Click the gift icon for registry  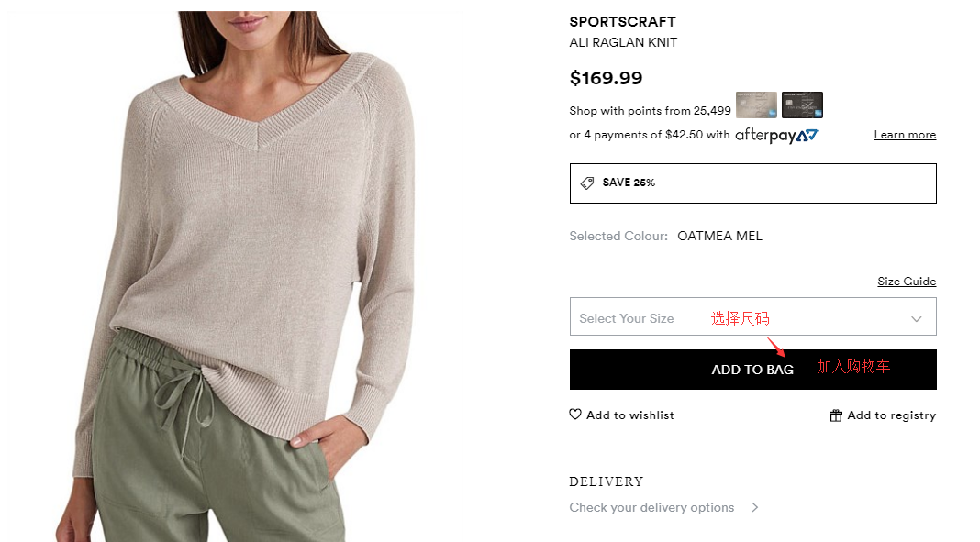point(835,415)
